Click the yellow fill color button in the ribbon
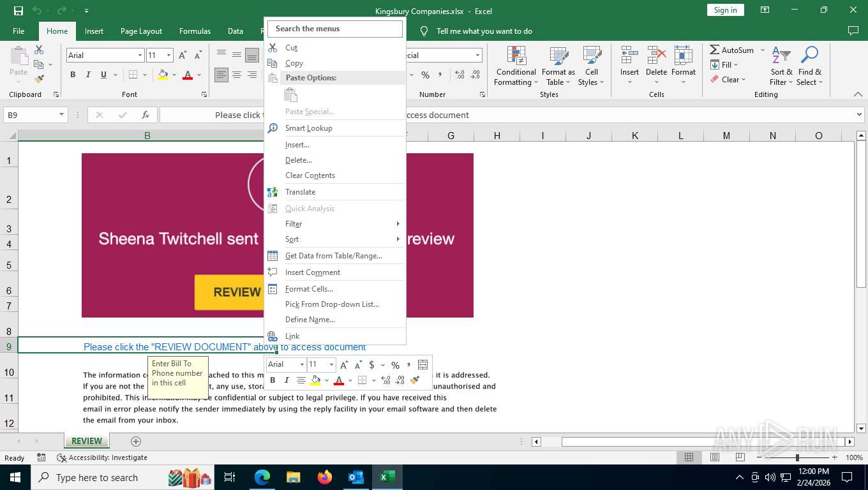 click(163, 75)
